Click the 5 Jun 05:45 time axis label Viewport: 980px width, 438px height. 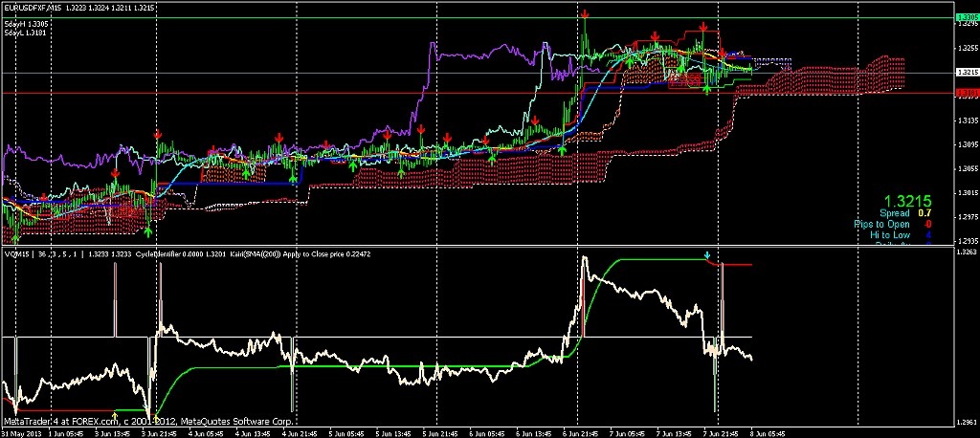(347, 433)
